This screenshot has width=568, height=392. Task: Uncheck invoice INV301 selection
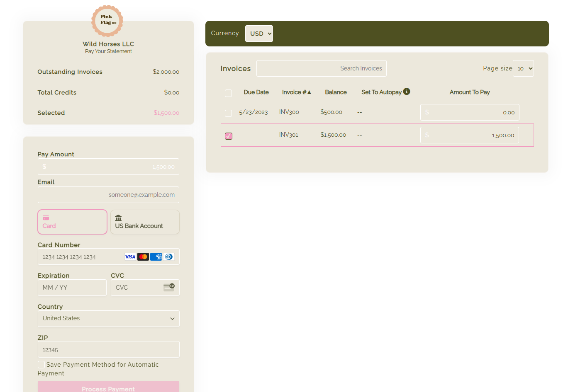point(228,136)
